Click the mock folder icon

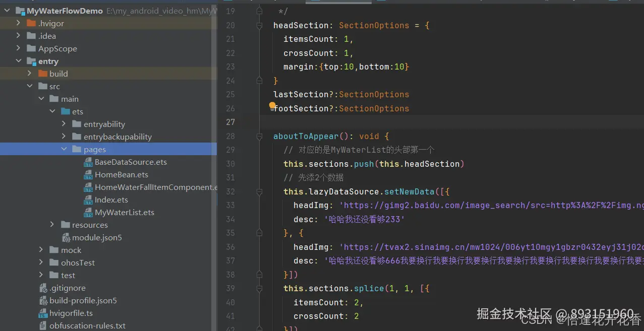[54, 250]
